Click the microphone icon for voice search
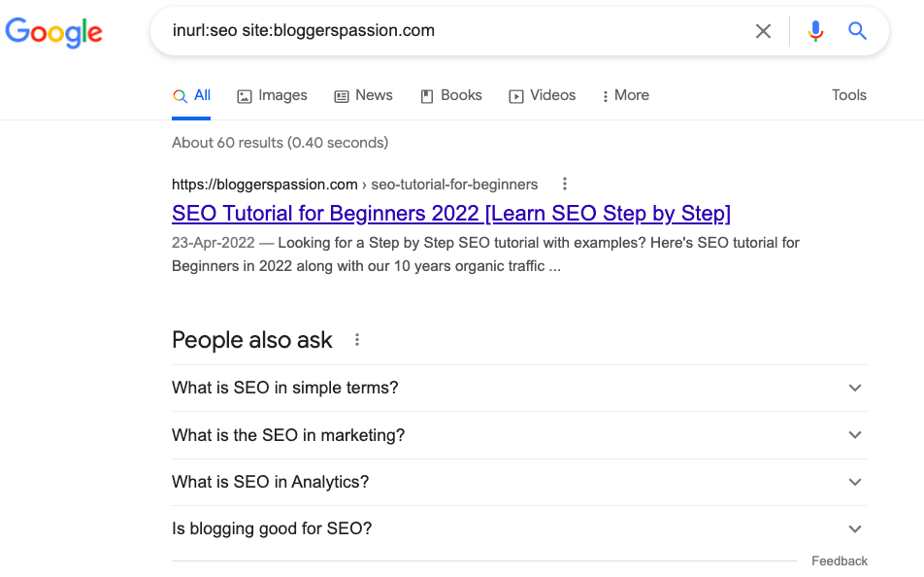 point(815,31)
